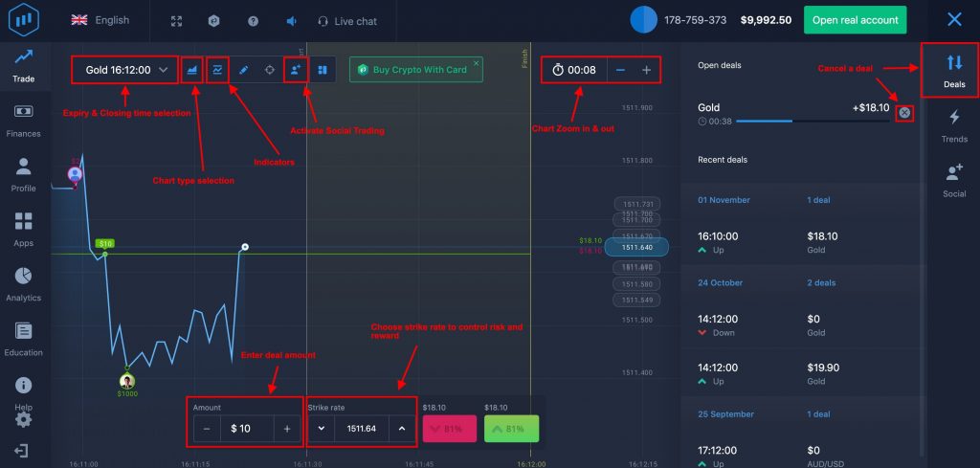The image size is (980, 468).
Task: Open settings gear in left sidebar
Action: 23,419
